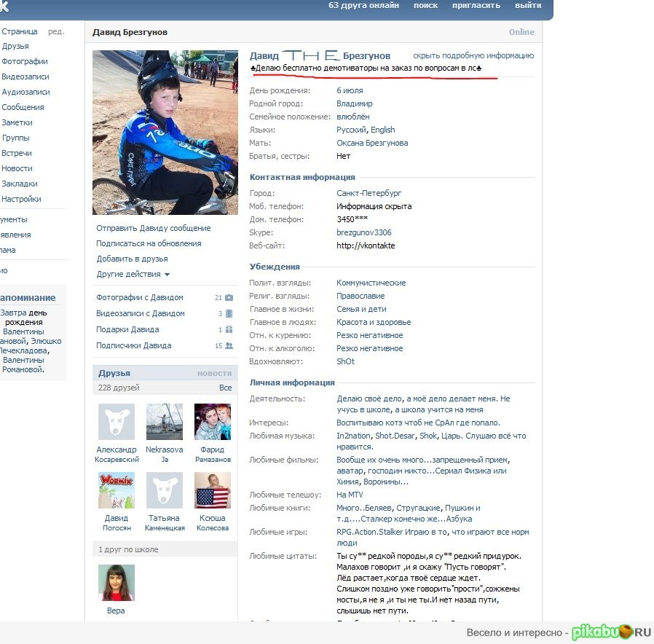
Task: Subscribe via Подписаться на обновления
Action: point(149,243)
